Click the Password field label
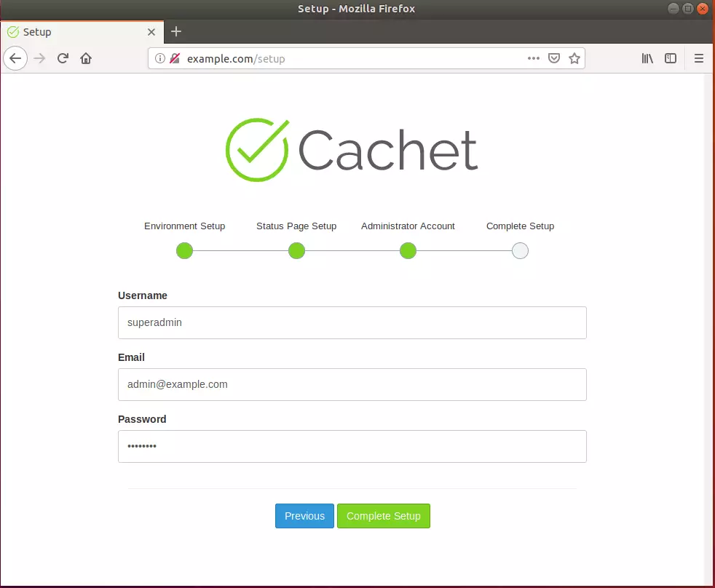 (x=142, y=419)
